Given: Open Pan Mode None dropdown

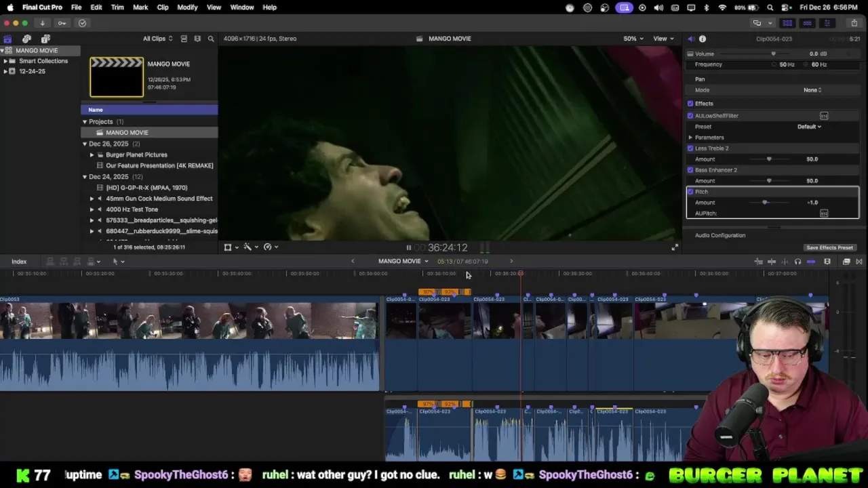Looking at the screenshot, I should coord(812,90).
